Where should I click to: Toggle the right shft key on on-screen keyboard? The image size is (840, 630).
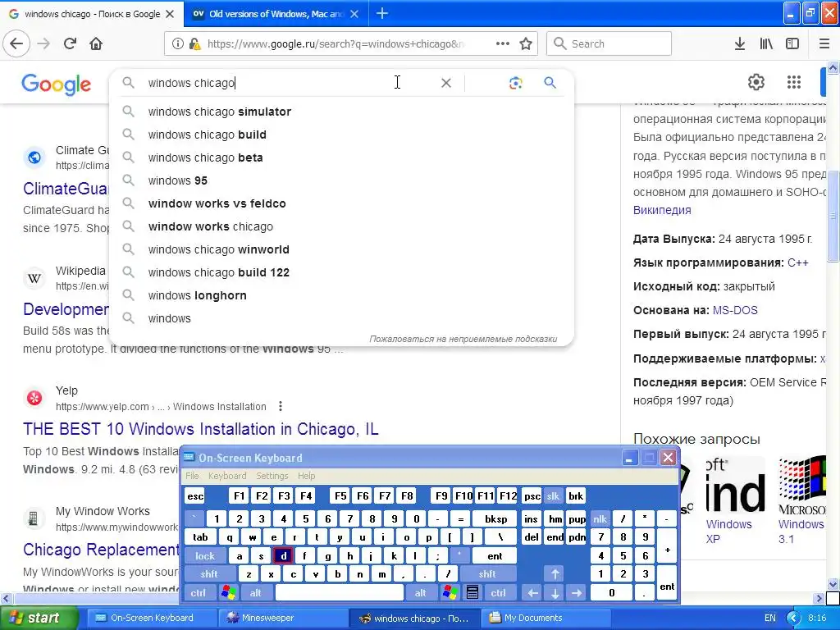(x=487, y=573)
